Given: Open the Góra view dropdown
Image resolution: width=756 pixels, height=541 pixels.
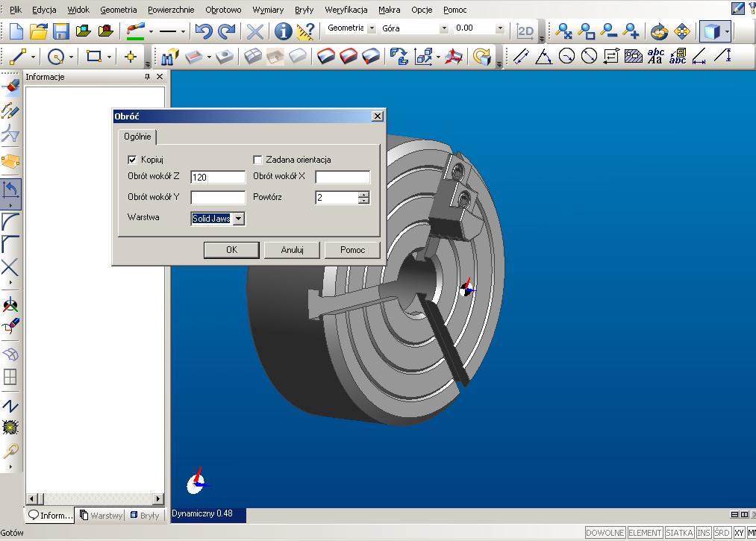Looking at the screenshot, I should (x=444, y=28).
